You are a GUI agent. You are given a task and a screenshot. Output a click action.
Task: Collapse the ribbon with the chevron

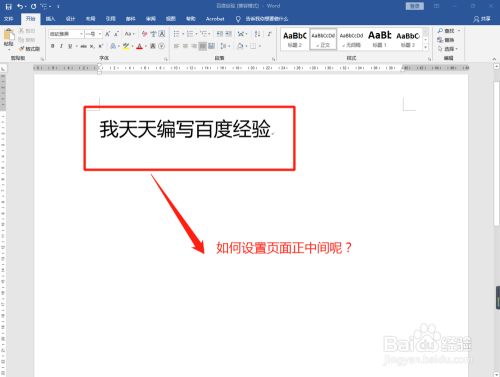tap(494, 59)
